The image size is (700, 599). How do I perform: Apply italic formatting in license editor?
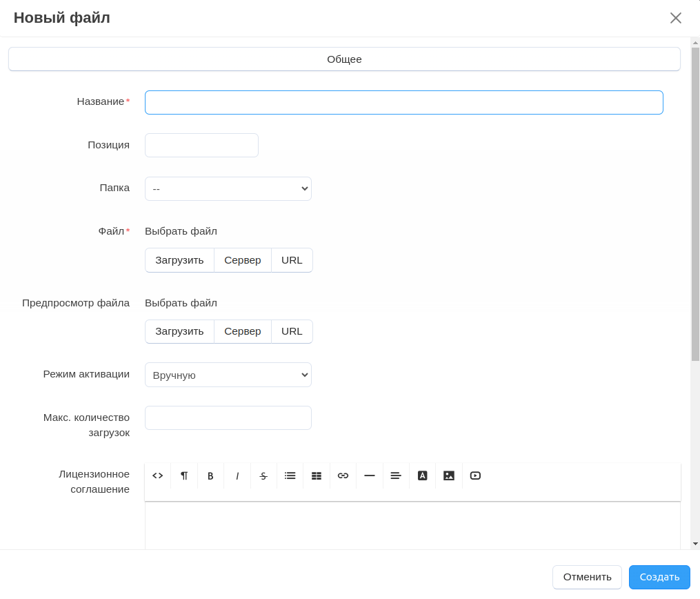[237, 475]
